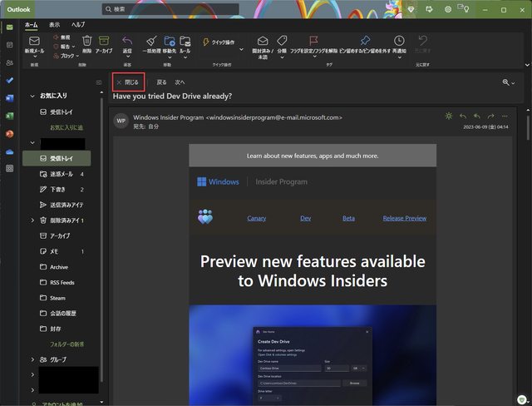The height and width of the screenshot is (406, 532).
Task: Expand the グループ section in folder pane
Action: click(x=32, y=359)
